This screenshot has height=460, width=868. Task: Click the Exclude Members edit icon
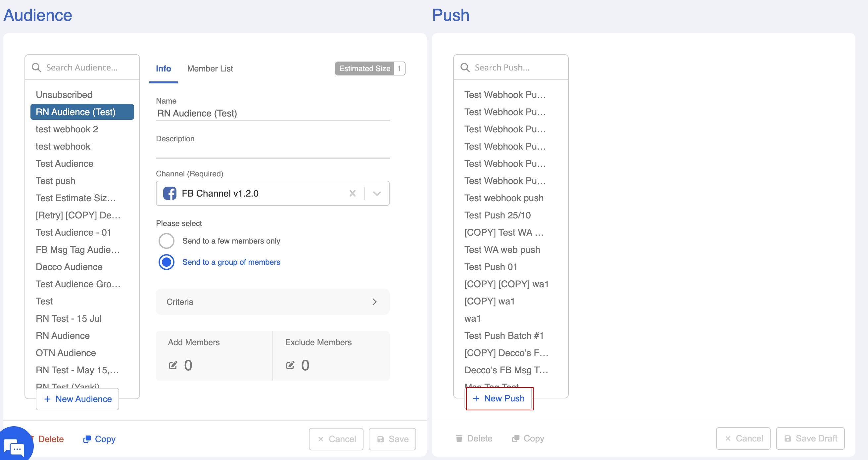point(290,365)
